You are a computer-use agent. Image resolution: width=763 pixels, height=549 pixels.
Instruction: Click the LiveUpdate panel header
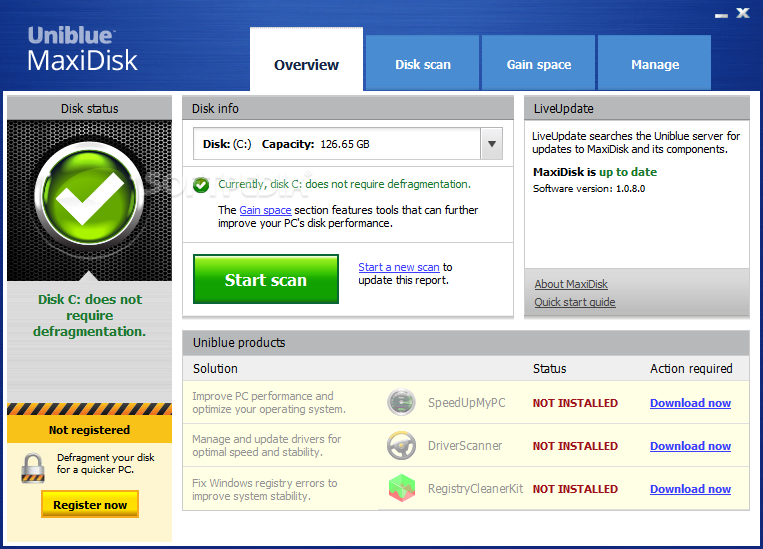(x=636, y=108)
